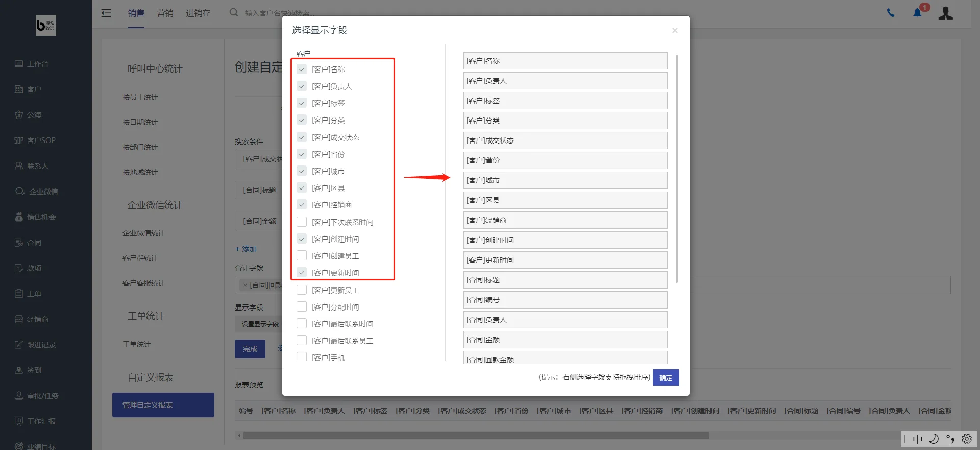980x450 pixels.
Task: Enable the [客户]分配时间 checkbox
Action: (x=302, y=306)
